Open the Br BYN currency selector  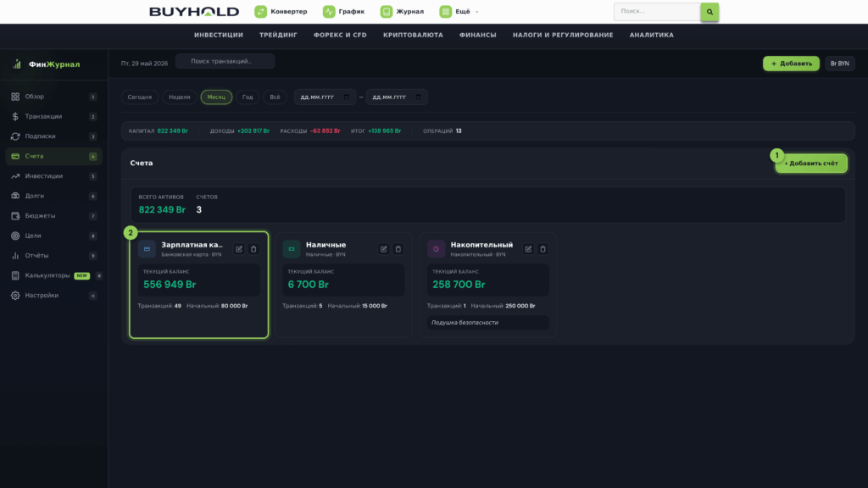[x=840, y=64]
